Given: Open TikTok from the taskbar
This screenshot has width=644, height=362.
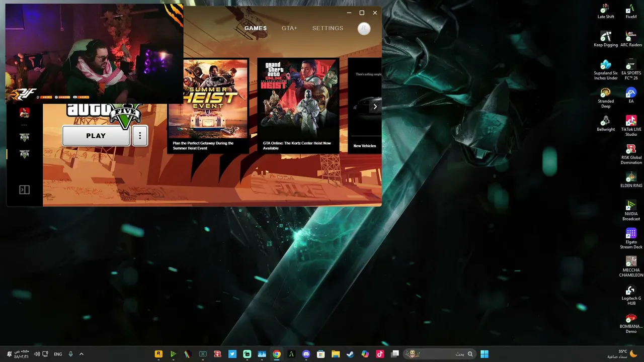Looking at the screenshot, I should tap(380, 354).
